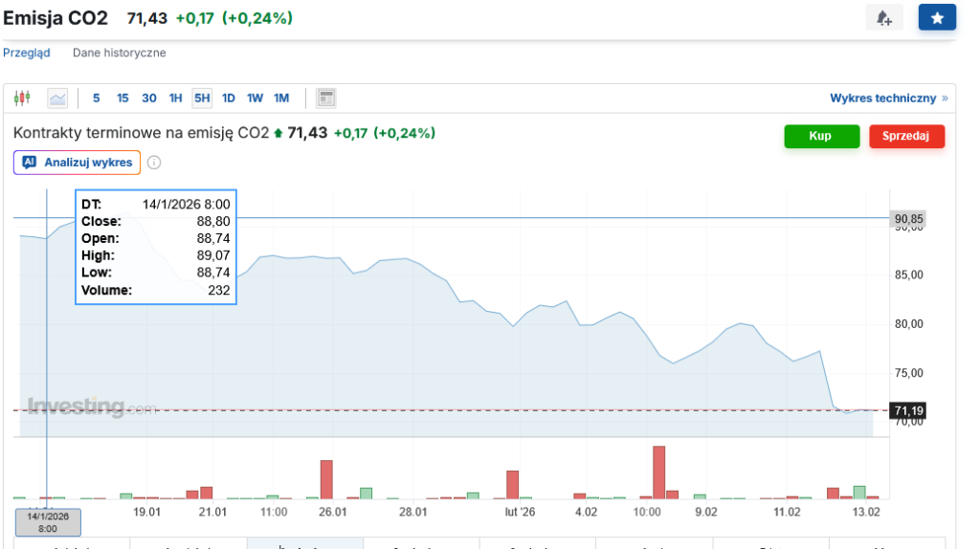This screenshot has height=549, width=980.
Task: Click the double-chevron next to Wykres techniczny
Action: pyautogui.click(x=945, y=98)
